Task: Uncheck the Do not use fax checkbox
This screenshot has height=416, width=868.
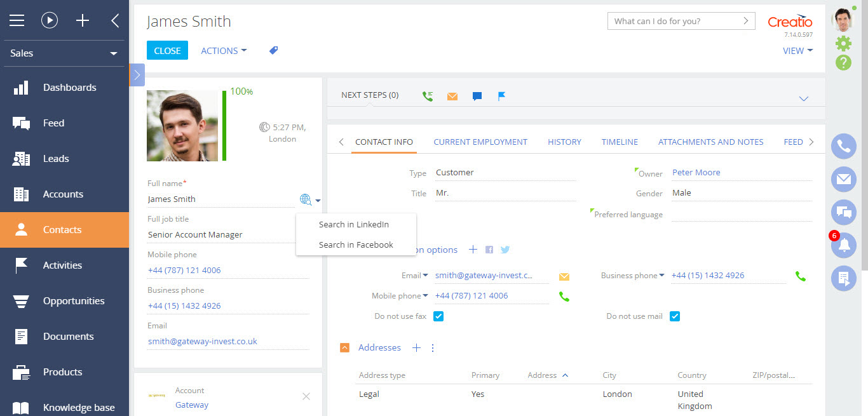Action: 438,316
